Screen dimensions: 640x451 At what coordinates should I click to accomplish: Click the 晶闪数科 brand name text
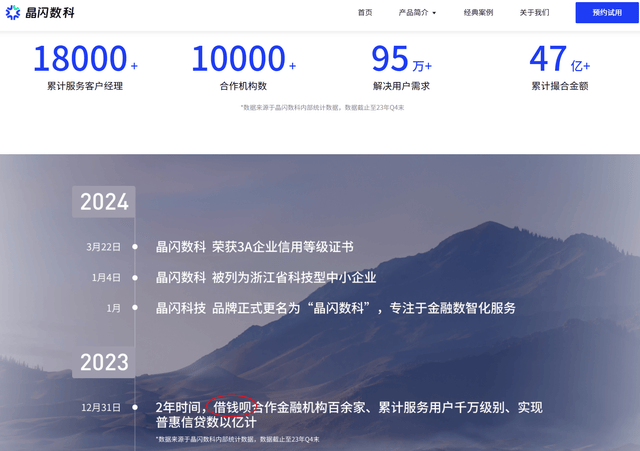(x=50, y=13)
